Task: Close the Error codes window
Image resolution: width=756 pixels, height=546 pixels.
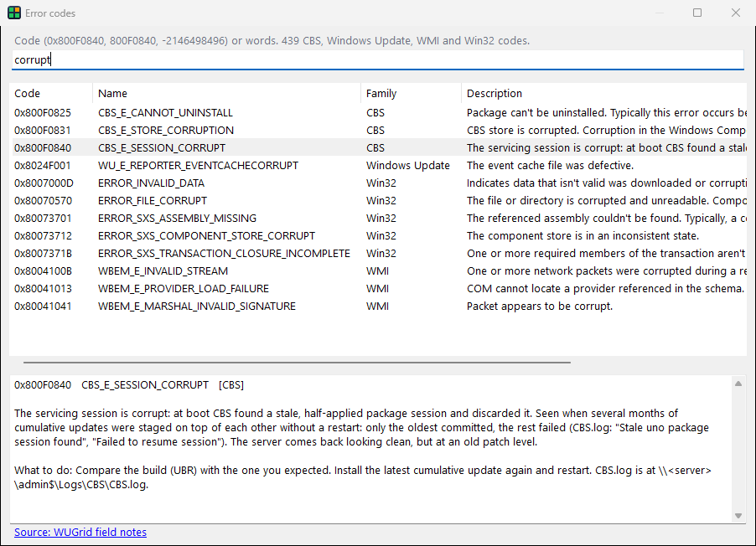Action: (736, 13)
